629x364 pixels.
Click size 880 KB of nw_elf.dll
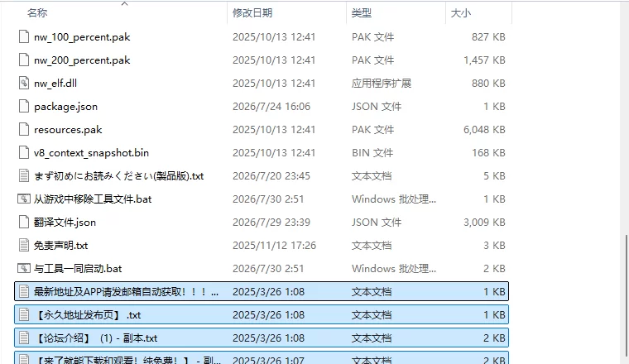click(488, 84)
